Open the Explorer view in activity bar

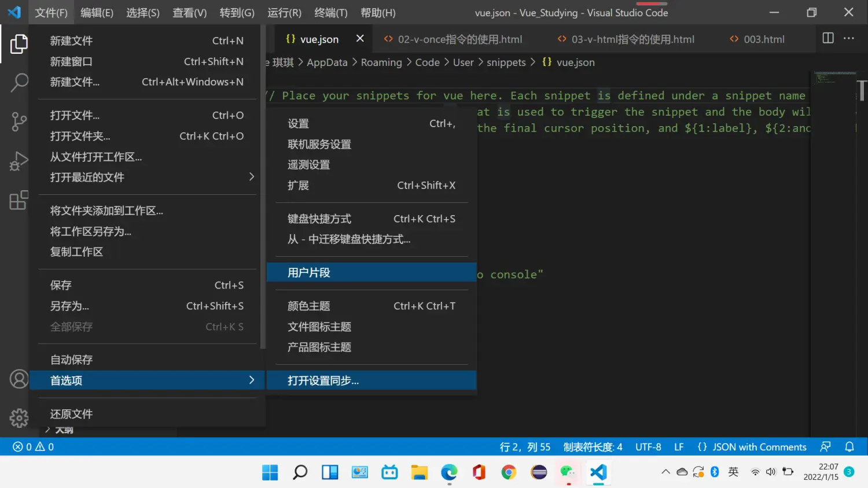click(19, 44)
